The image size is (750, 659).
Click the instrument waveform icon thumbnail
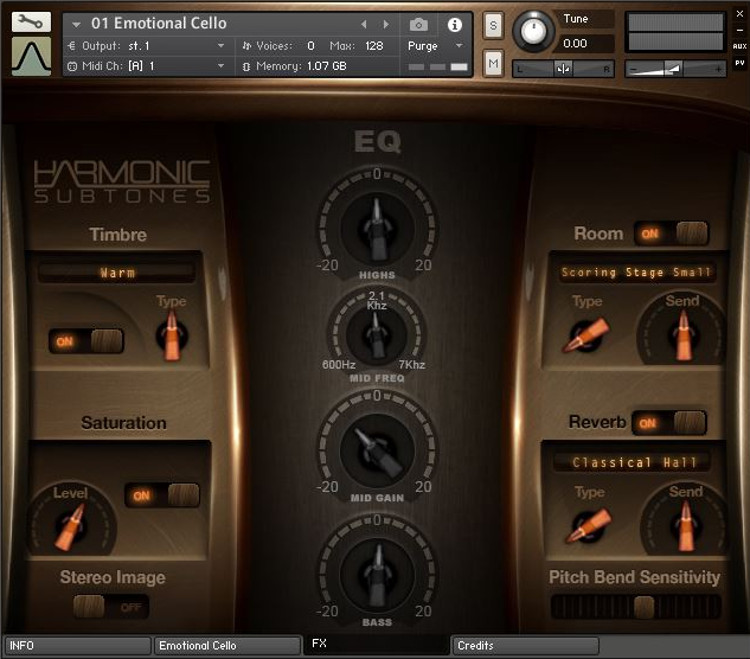31,56
